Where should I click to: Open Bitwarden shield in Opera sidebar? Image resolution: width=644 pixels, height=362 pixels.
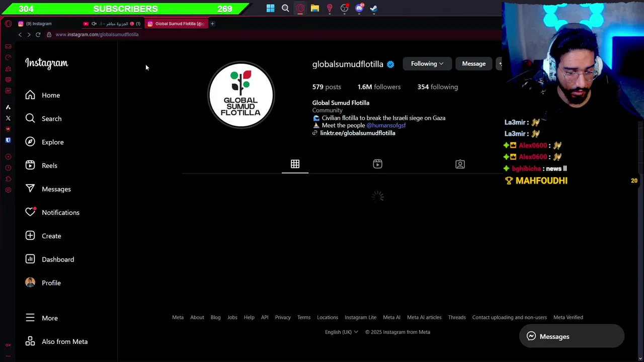click(x=8, y=140)
